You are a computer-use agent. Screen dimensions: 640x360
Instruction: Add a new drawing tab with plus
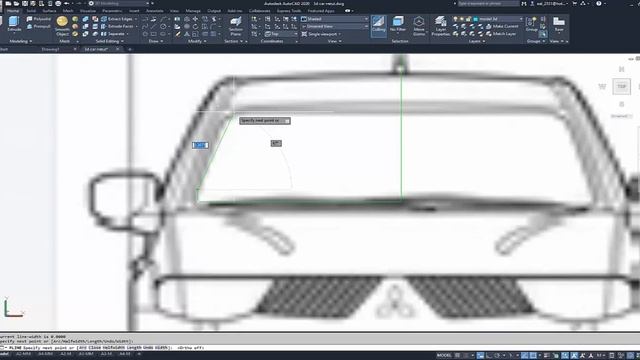(130, 49)
